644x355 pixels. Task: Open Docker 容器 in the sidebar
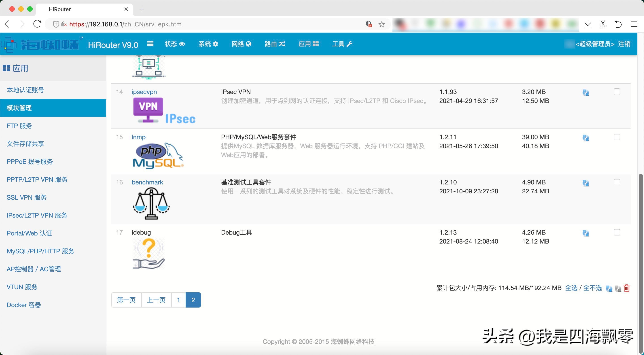(x=24, y=305)
